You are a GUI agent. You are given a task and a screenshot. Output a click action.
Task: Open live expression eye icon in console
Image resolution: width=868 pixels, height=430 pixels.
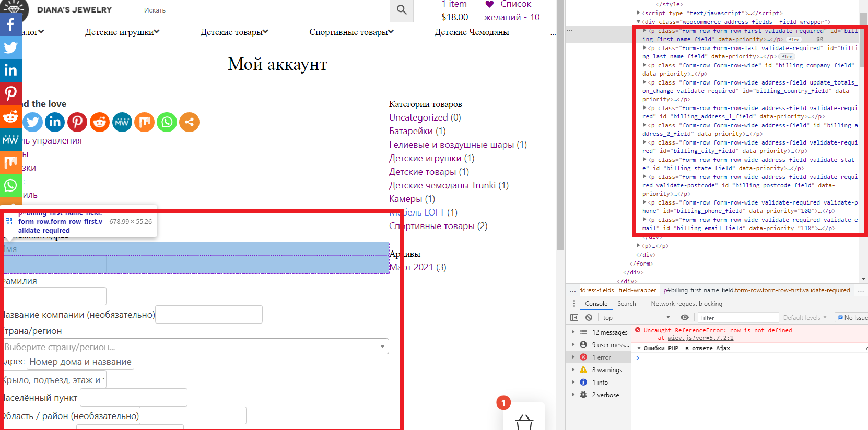pos(685,317)
